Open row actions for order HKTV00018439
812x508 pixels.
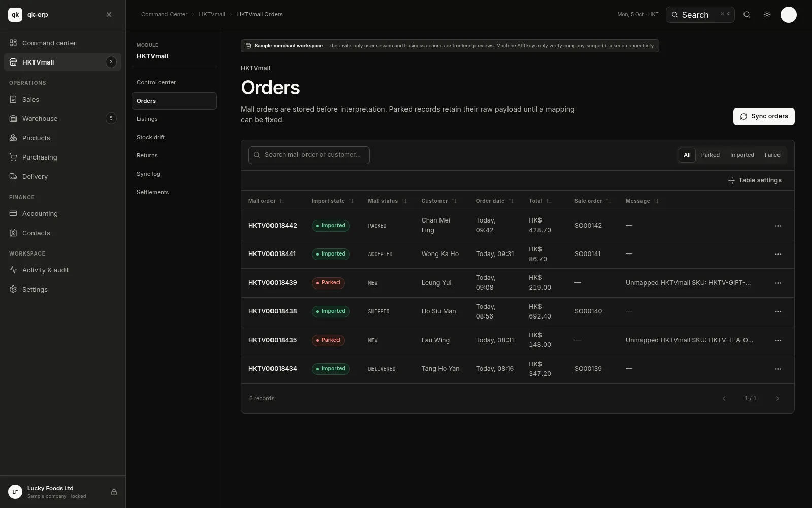pyautogui.click(x=778, y=283)
